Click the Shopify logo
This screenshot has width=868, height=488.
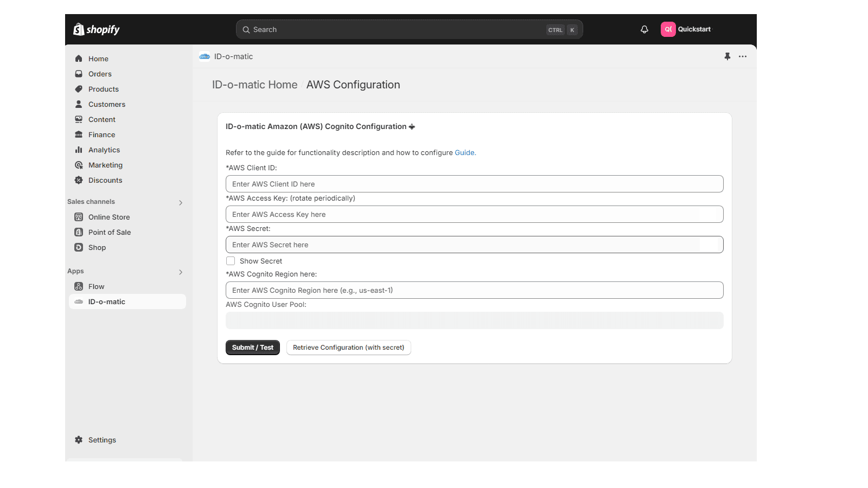tap(97, 29)
